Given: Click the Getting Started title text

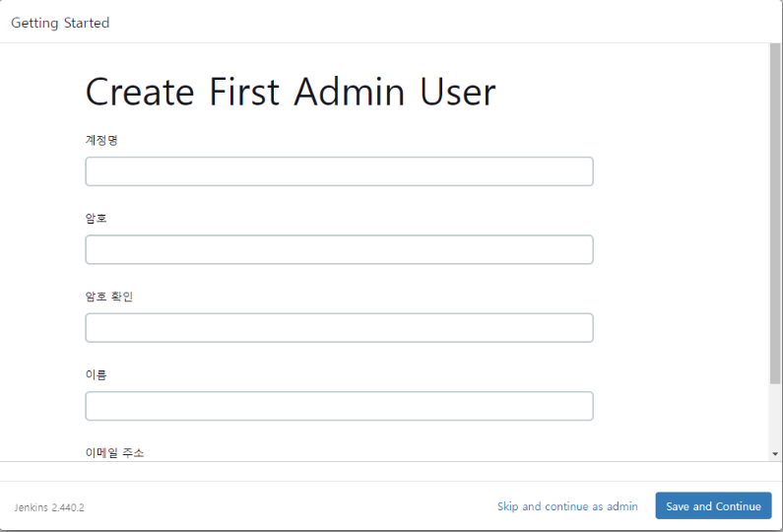Looking at the screenshot, I should tap(60, 23).
